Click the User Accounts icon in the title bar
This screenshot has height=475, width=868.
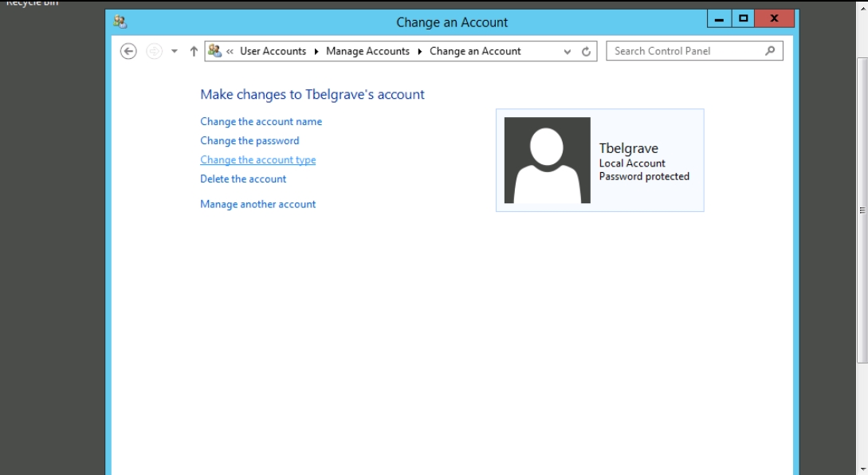point(120,22)
